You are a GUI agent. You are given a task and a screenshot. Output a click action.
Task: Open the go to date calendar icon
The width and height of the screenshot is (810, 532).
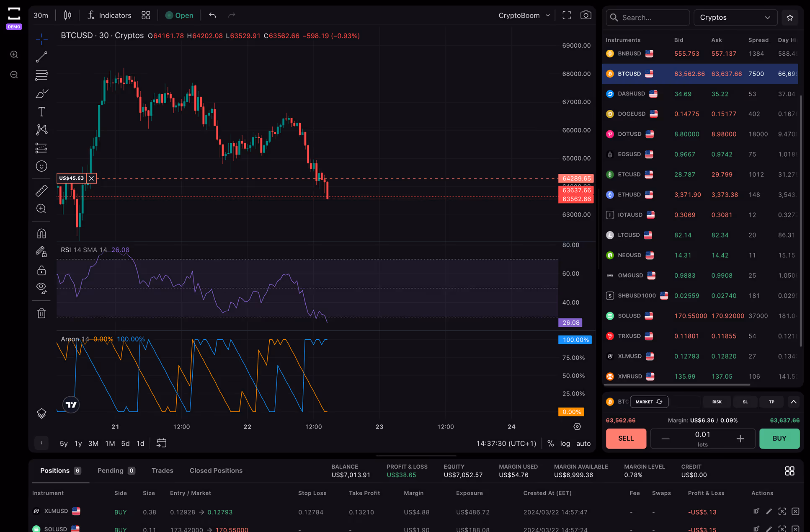pos(161,443)
